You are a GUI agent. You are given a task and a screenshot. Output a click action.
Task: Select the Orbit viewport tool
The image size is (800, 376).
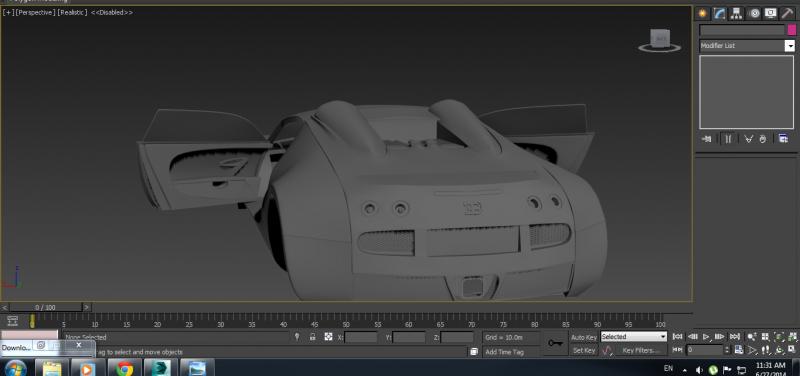(779, 350)
